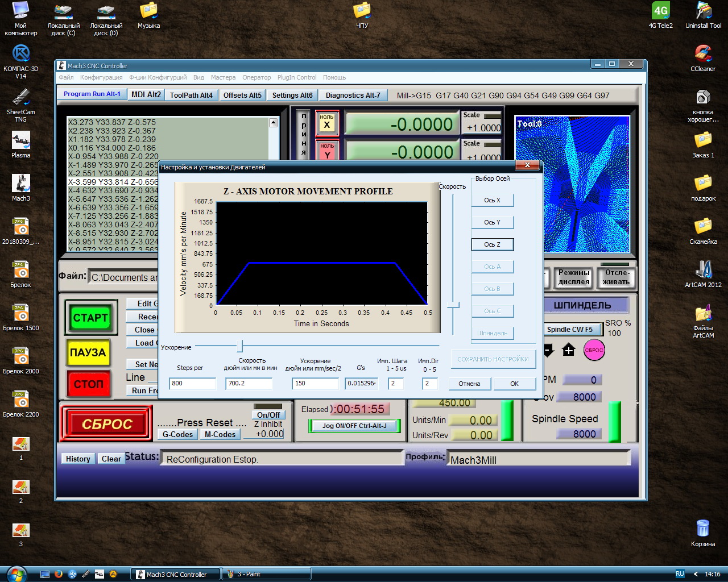This screenshot has height=582, width=728.
Task: Open the SheetCam TNG desktop shortcut
Action: pos(21,105)
